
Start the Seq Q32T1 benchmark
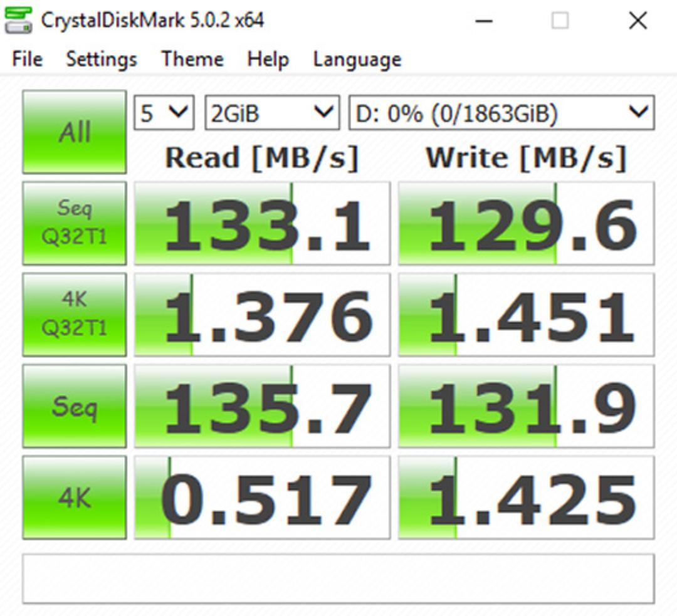point(75,223)
